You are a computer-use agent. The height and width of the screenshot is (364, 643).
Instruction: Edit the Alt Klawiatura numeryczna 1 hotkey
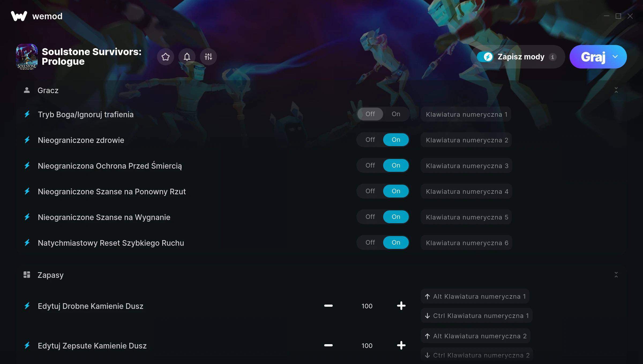click(475, 296)
